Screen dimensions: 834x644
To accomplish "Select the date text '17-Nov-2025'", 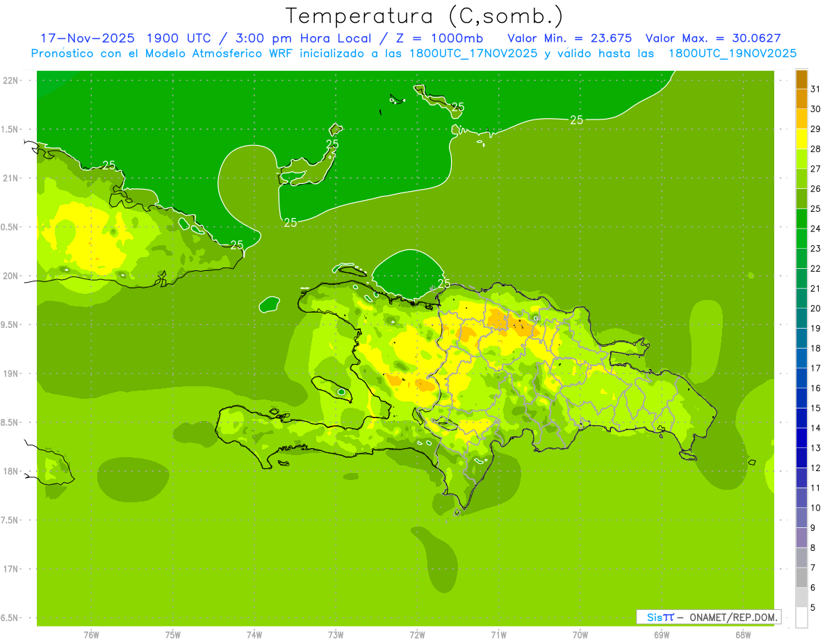I will pos(87,38).
